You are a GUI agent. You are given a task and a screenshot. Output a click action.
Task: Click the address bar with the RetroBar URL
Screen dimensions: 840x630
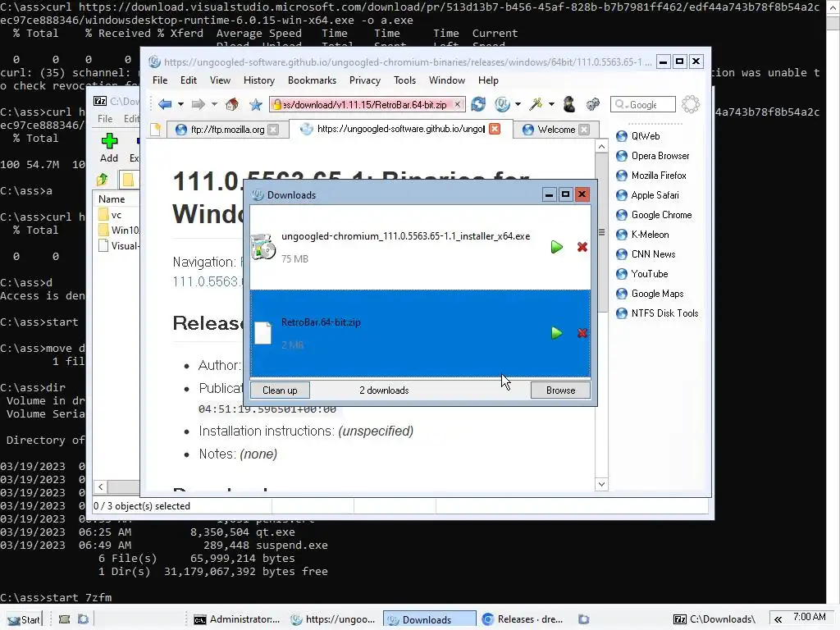click(x=367, y=104)
